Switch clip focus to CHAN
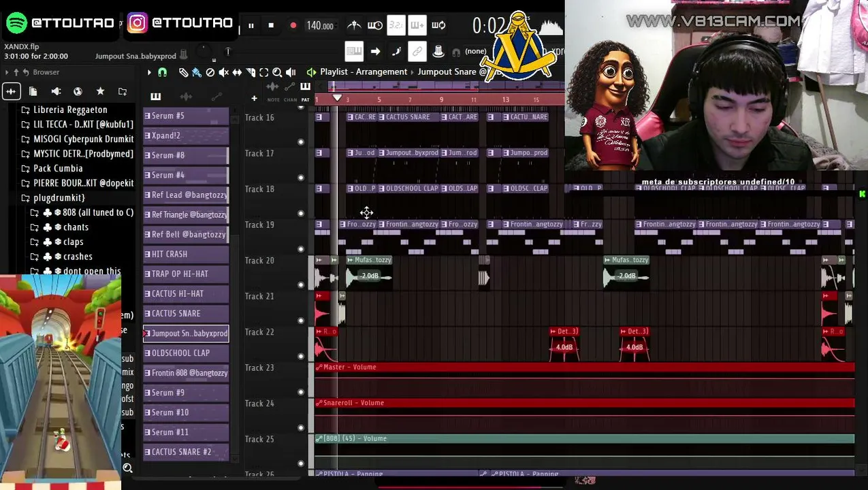 pos(290,100)
